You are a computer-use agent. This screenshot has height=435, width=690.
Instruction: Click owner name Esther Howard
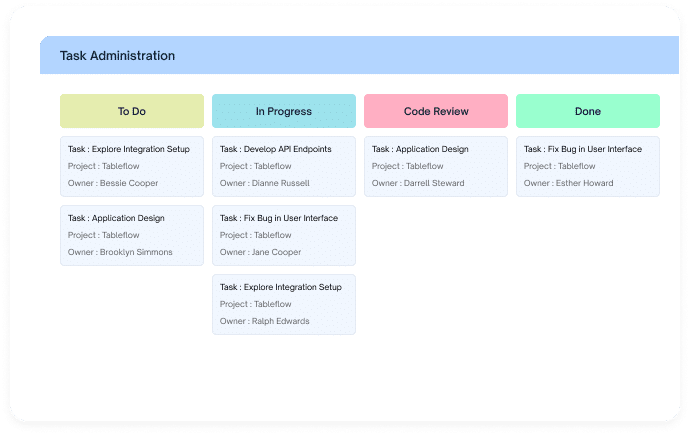(x=584, y=183)
